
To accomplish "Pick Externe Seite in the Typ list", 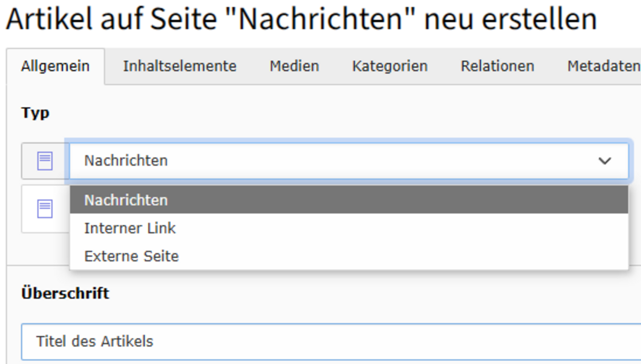I will click(349, 256).
